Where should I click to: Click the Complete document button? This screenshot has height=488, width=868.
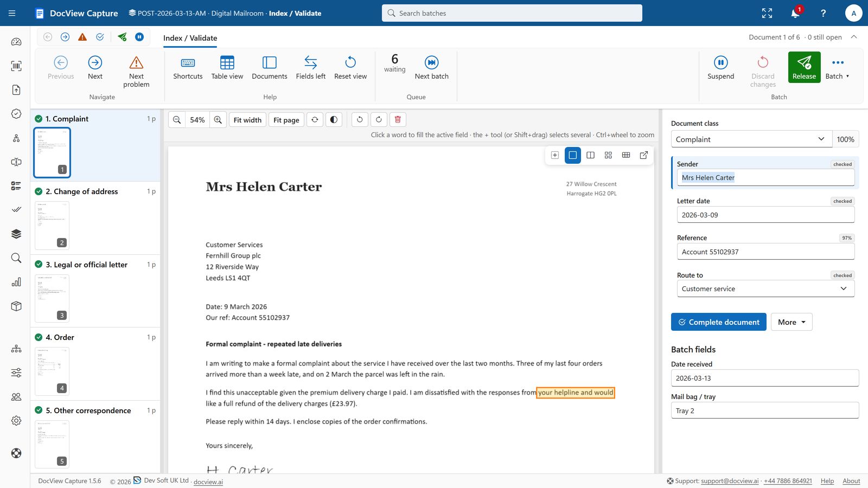pyautogui.click(x=719, y=322)
